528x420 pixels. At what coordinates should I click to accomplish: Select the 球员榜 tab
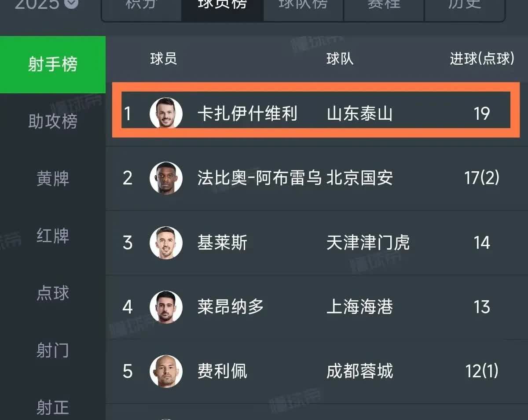click(222, 4)
